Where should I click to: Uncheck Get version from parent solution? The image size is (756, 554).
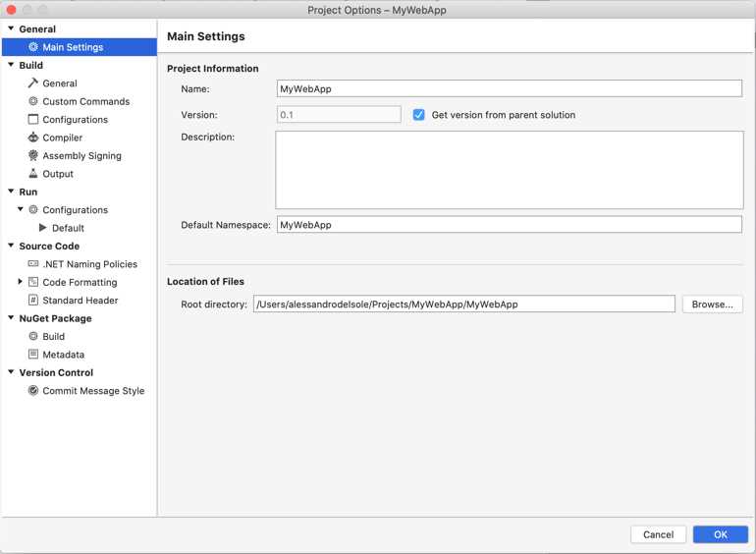(x=418, y=115)
